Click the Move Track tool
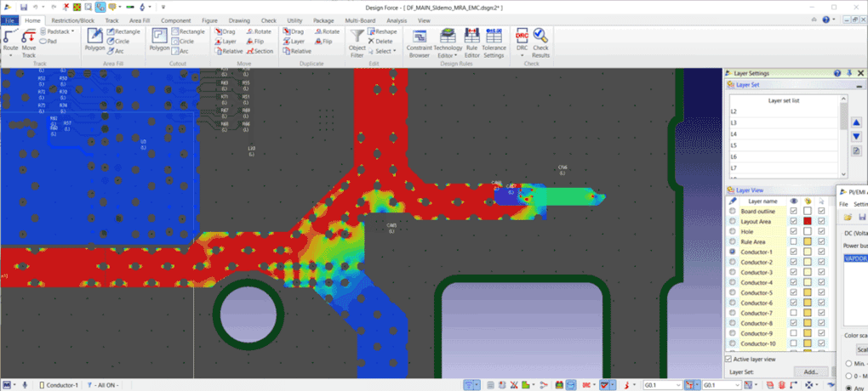 click(28, 39)
